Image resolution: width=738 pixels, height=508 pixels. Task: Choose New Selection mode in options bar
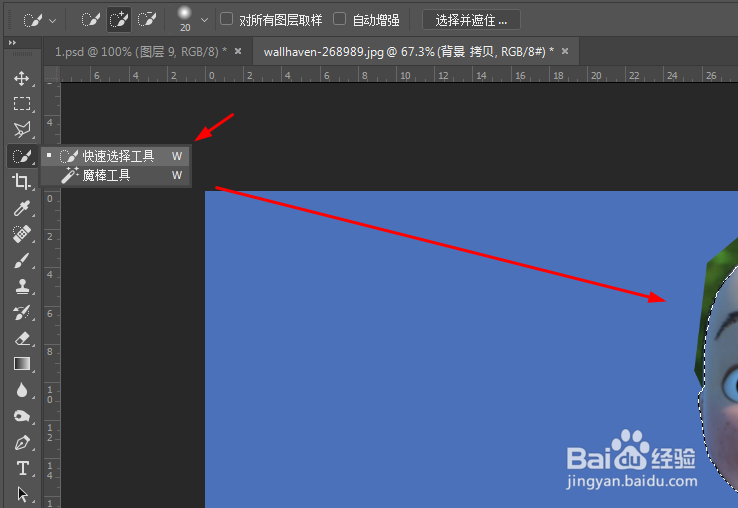90,20
